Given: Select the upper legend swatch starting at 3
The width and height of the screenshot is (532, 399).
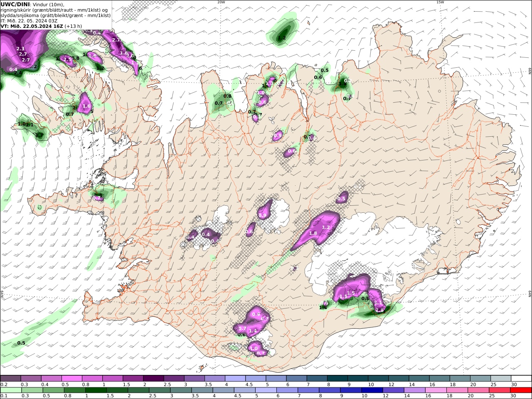Looking at the screenshot, I should coord(194,379).
